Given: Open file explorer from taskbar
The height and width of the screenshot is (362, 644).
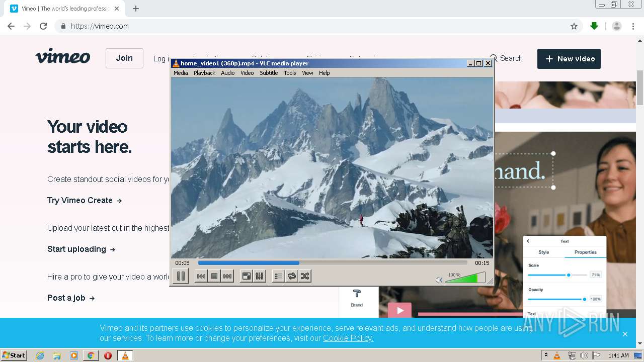Looking at the screenshot, I should tap(57, 355).
